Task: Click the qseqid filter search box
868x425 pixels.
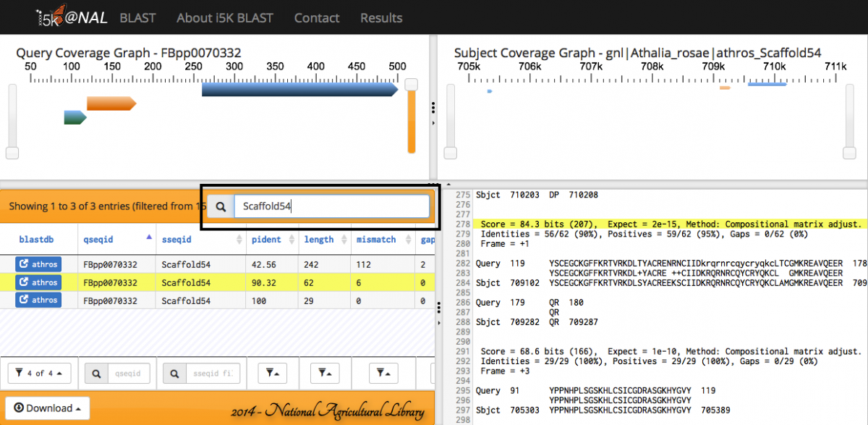Action: [128, 373]
